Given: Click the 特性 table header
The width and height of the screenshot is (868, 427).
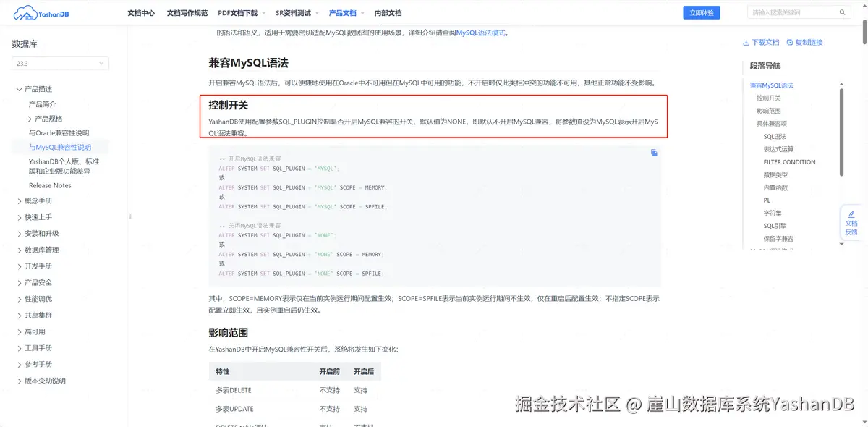Looking at the screenshot, I should pos(223,371).
